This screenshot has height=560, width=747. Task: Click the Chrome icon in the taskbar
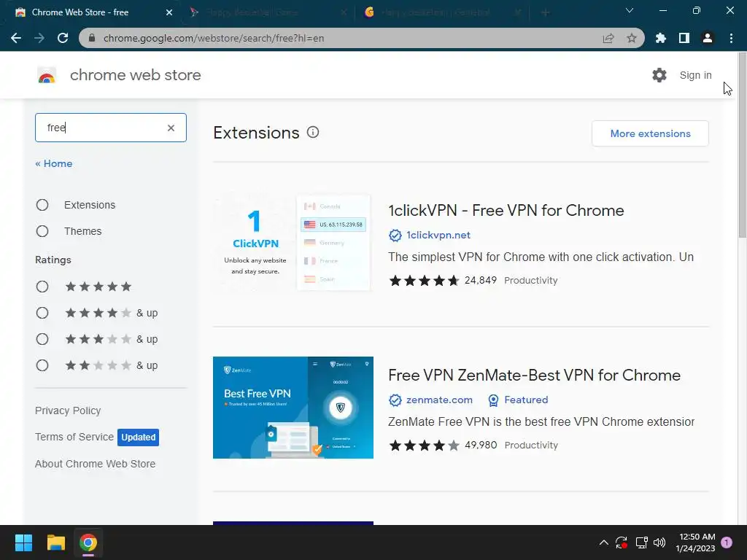88,542
